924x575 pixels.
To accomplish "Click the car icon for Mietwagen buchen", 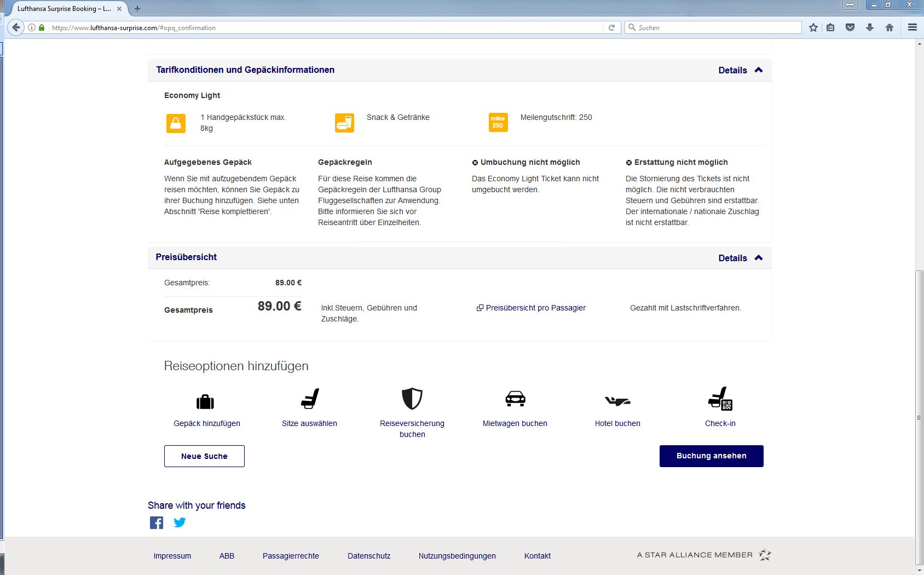I will [515, 399].
